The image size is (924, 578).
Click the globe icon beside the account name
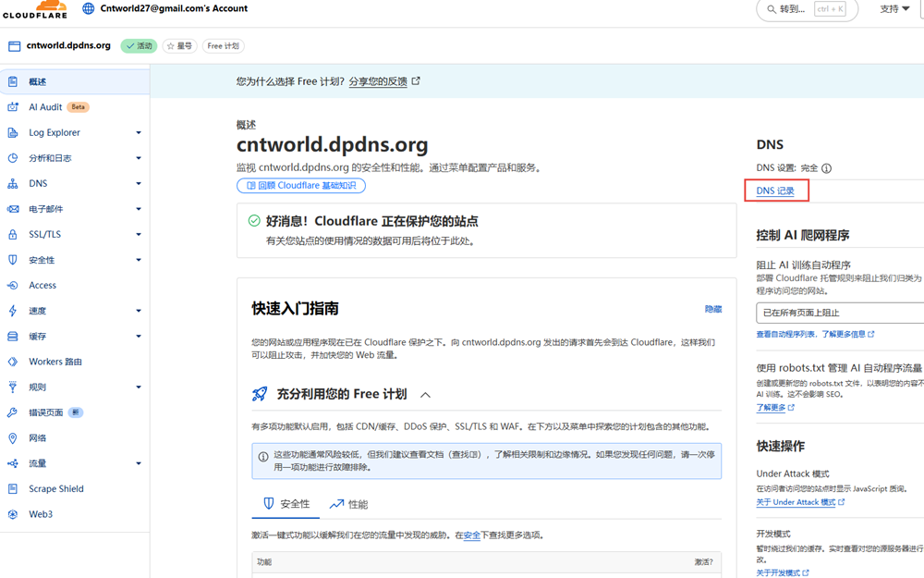[89, 8]
